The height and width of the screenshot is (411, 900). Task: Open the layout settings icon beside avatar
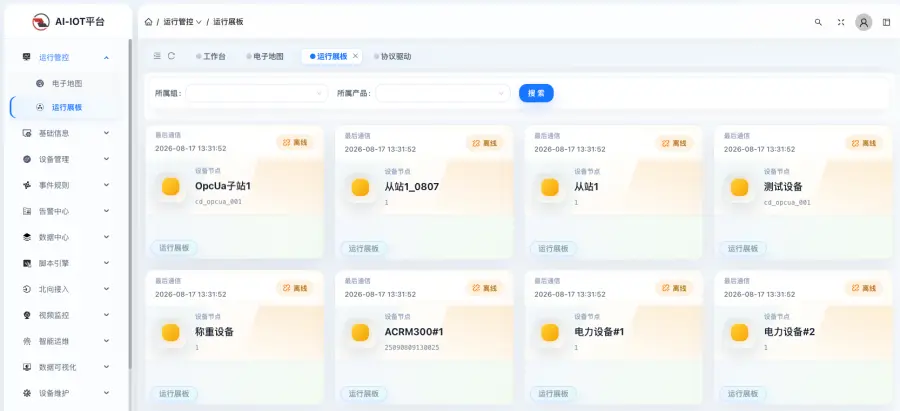click(886, 22)
